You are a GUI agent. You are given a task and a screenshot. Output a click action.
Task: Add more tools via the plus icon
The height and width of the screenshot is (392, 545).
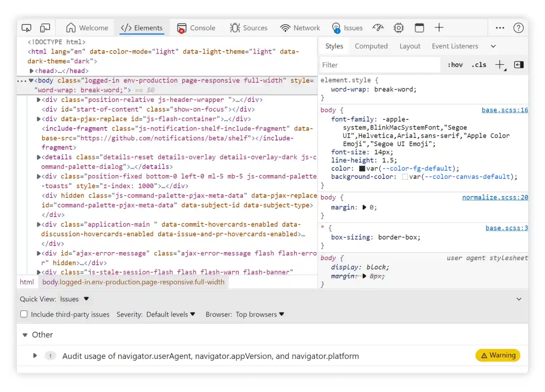pyautogui.click(x=439, y=28)
